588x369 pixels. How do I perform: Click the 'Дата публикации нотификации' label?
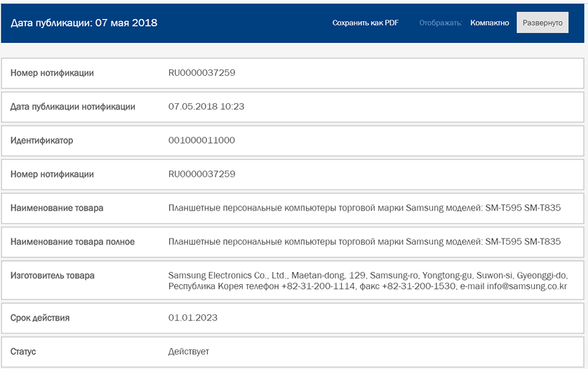pyautogui.click(x=73, y=107)
